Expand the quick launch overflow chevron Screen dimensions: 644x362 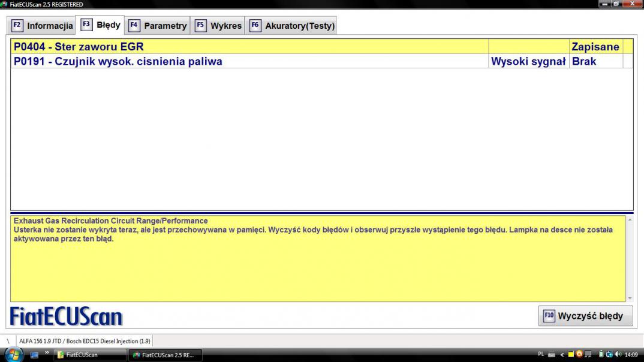tap(47, 352)
